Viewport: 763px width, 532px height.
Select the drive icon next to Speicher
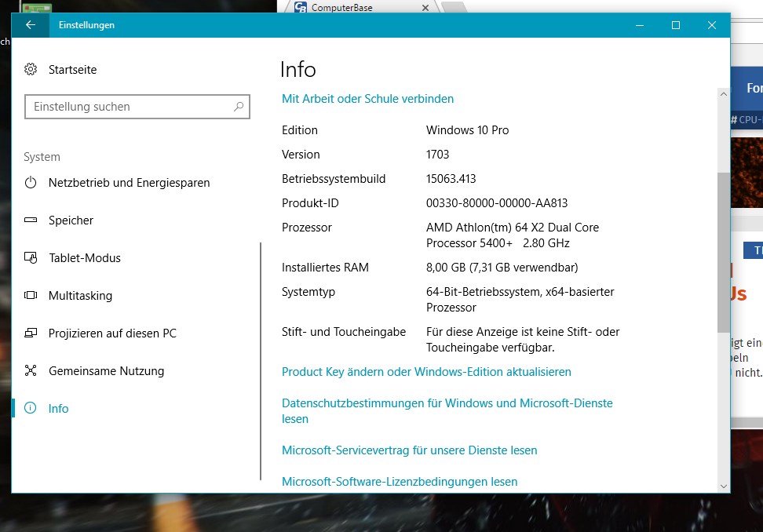click(31, 220)
